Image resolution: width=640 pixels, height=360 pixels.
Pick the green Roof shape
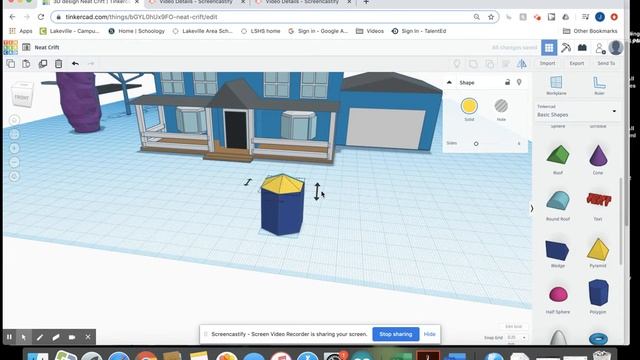[x=558, y=156]
